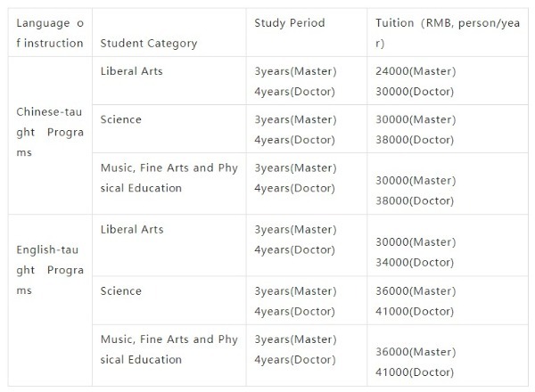Click 41000(Doctor) in the English-taught Science row
This screenshot has width=535, height=392.
416,312
